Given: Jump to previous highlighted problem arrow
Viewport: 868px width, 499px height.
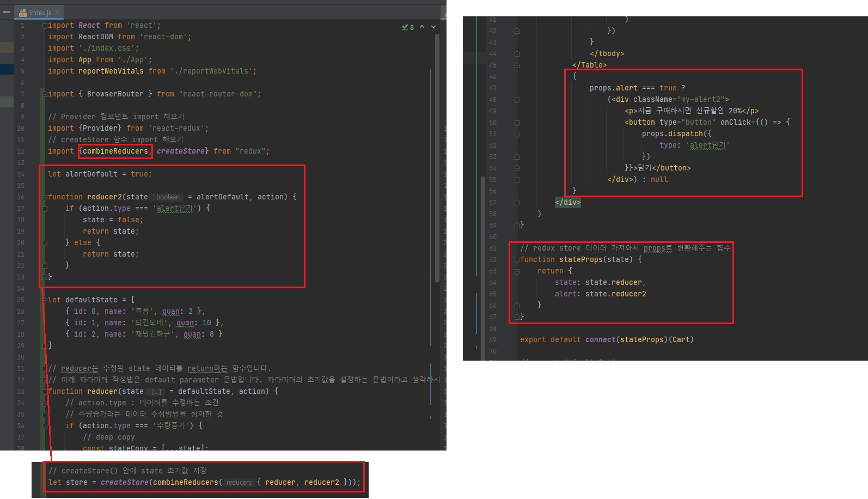Looking at the screenshot, I should click(x=422, y=27).
